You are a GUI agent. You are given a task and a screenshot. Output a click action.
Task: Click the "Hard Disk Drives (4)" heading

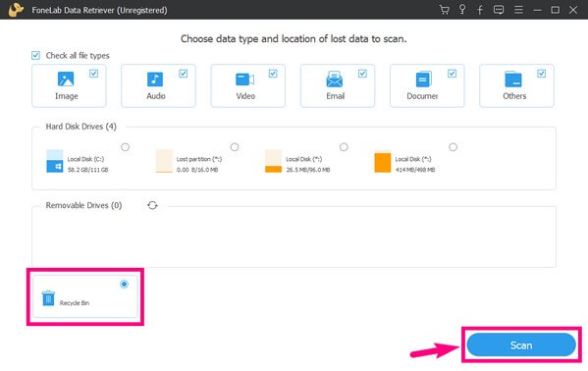81,127
